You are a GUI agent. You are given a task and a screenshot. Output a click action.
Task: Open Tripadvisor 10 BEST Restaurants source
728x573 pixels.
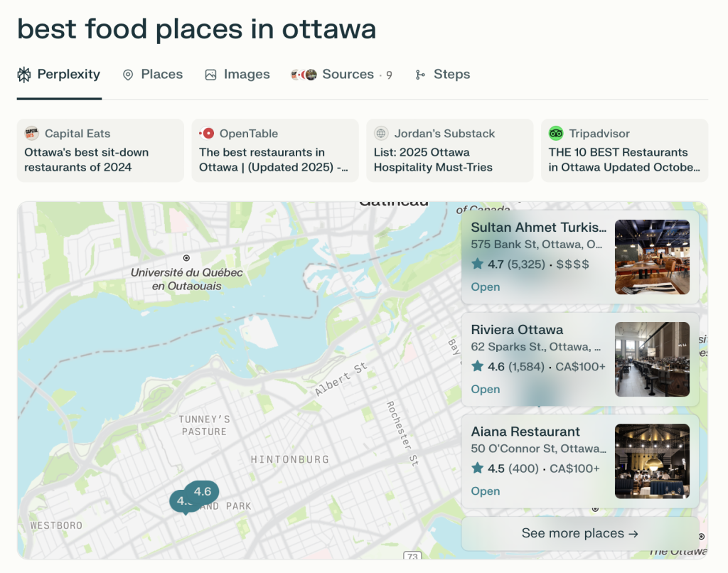(624, 159)
